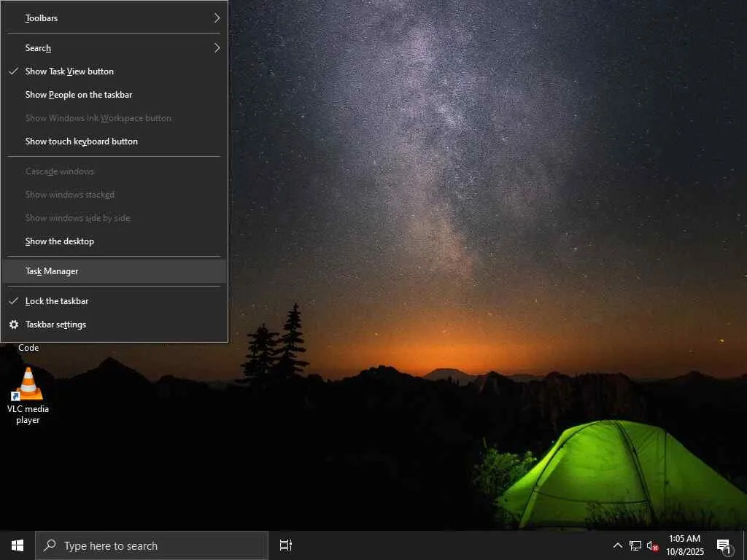Enable Show touch keyboard button

(x=115, y=141)
